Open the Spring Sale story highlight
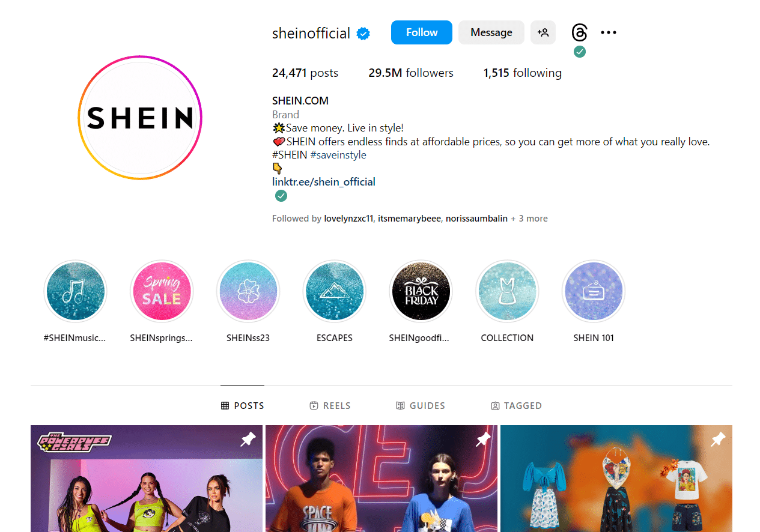Image resolution: width=760 pixels, height=532 pixels. point(162,292)
